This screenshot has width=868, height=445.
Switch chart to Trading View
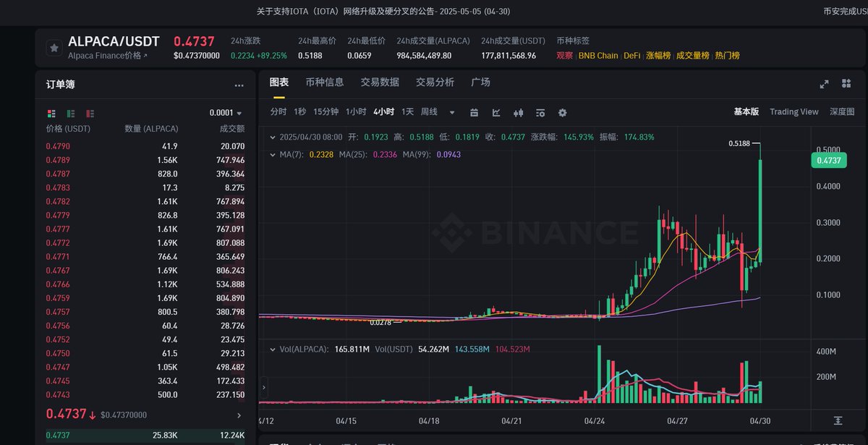pos(794,112)
